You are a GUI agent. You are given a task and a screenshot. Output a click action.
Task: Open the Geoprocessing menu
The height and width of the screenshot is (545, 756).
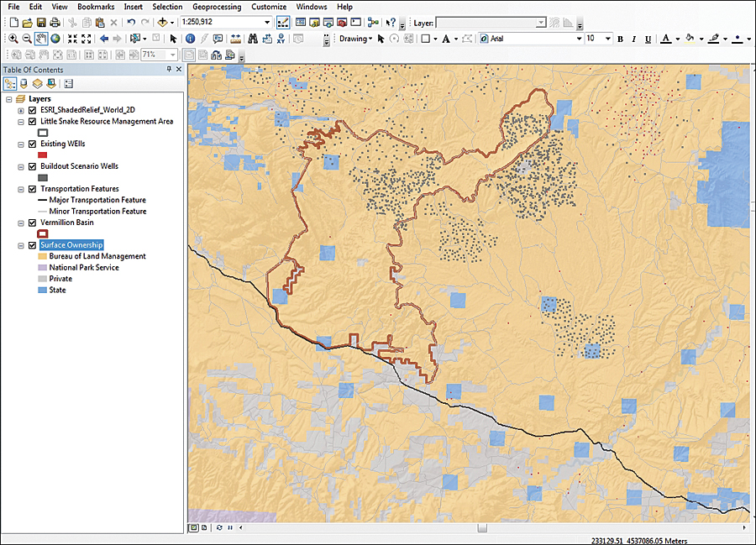[x=217, y=7]
